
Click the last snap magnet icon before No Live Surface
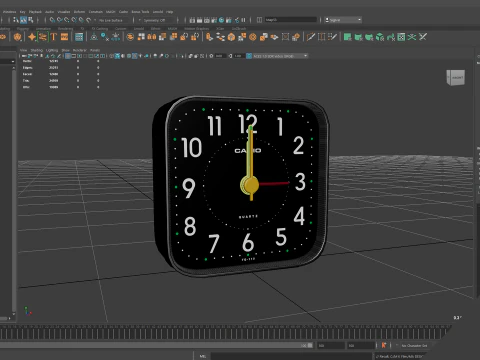click(88, 20)
